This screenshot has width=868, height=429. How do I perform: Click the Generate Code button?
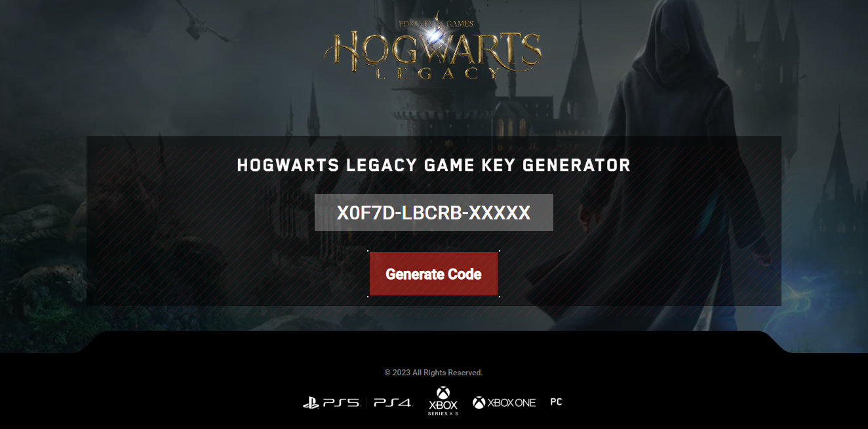[x=433, y=274]
